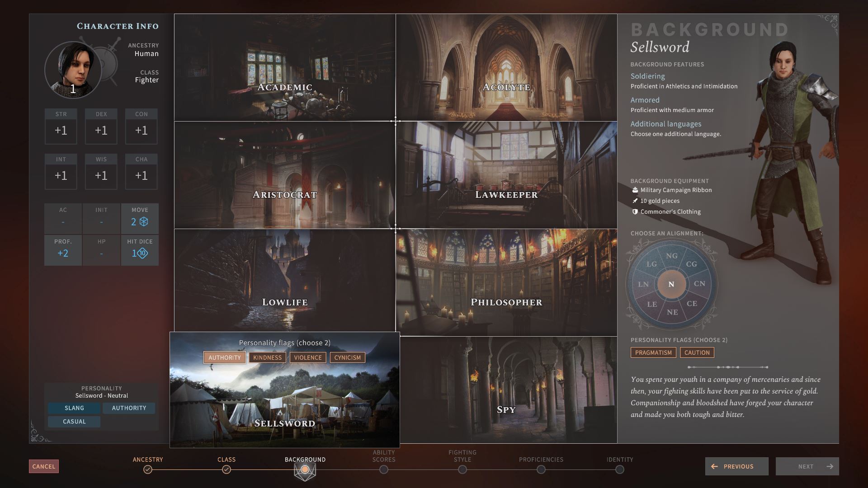The height and width of the screenshot is (488, 868).
Task: Click the Commoner's Clothing armor icon
Action: tap(635, 212)
